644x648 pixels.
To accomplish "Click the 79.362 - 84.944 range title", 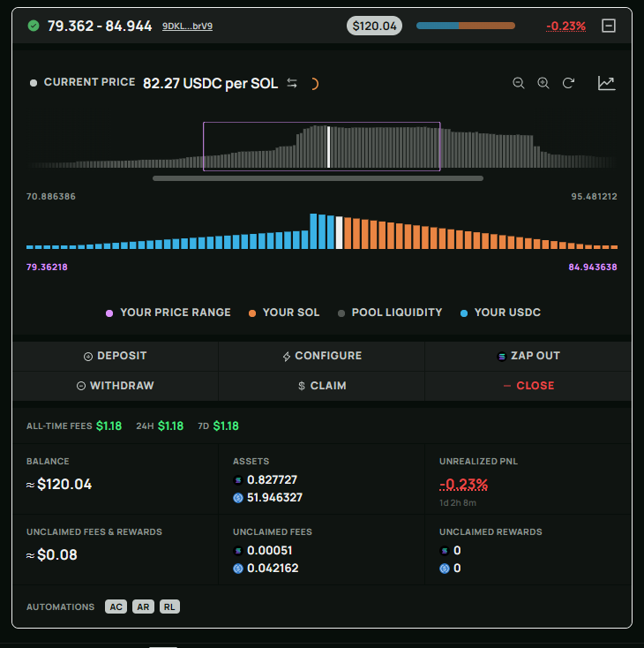I will pyautogui.click(x=100, y=26).
